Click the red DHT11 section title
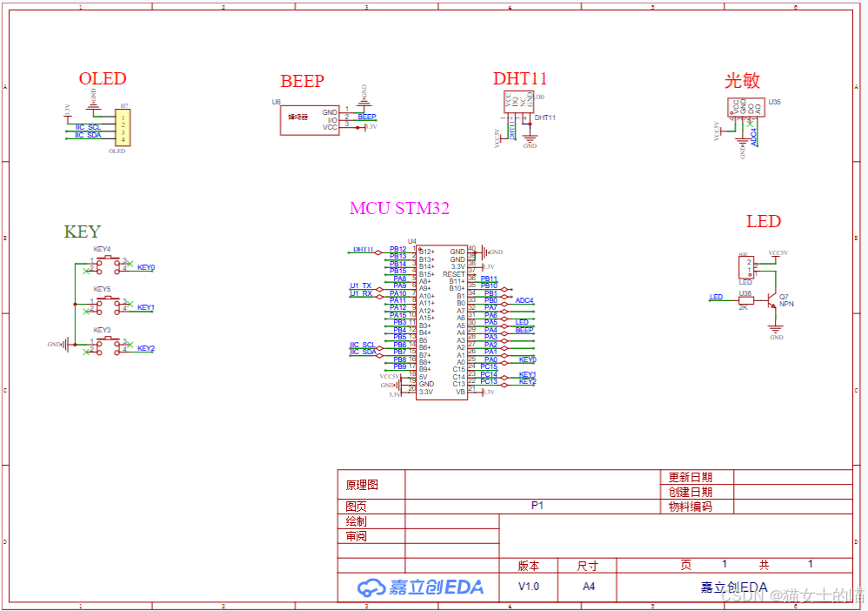This screenshot has width=868, height=611. pos(520,78)
